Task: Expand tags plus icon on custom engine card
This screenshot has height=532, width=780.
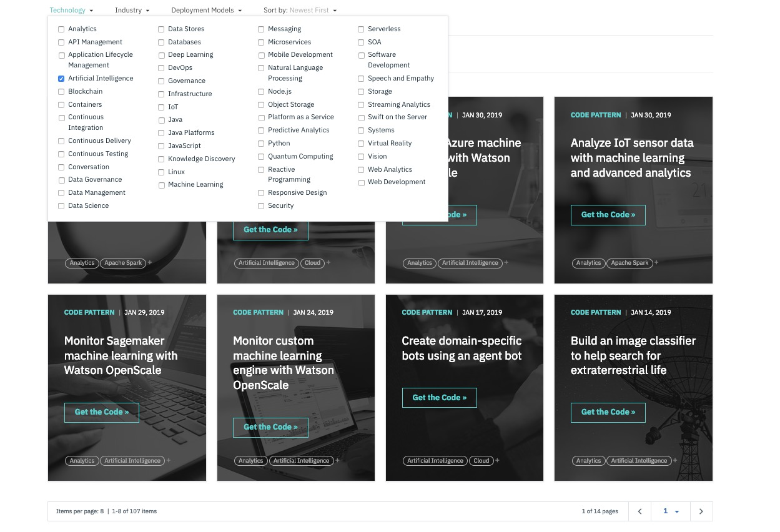Action: coord(337,461)
